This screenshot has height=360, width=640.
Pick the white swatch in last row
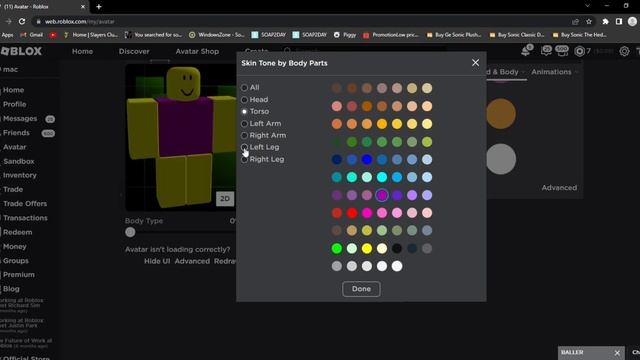click(397, 266)
